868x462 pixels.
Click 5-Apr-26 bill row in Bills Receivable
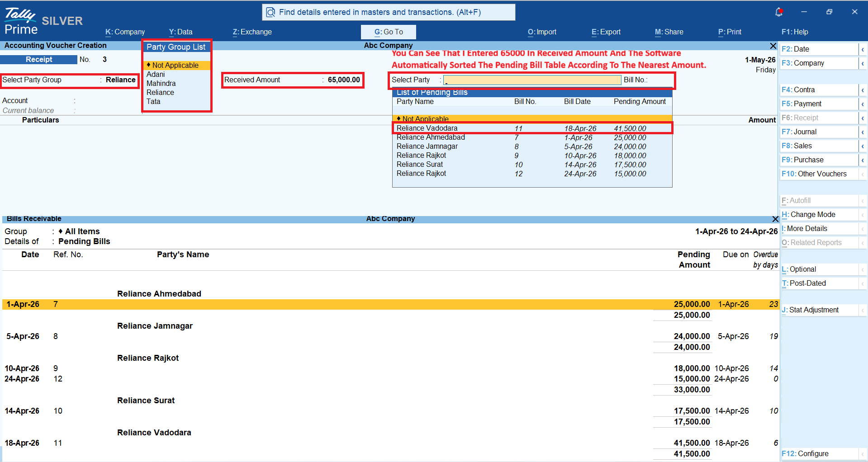[x=391, y=336]
